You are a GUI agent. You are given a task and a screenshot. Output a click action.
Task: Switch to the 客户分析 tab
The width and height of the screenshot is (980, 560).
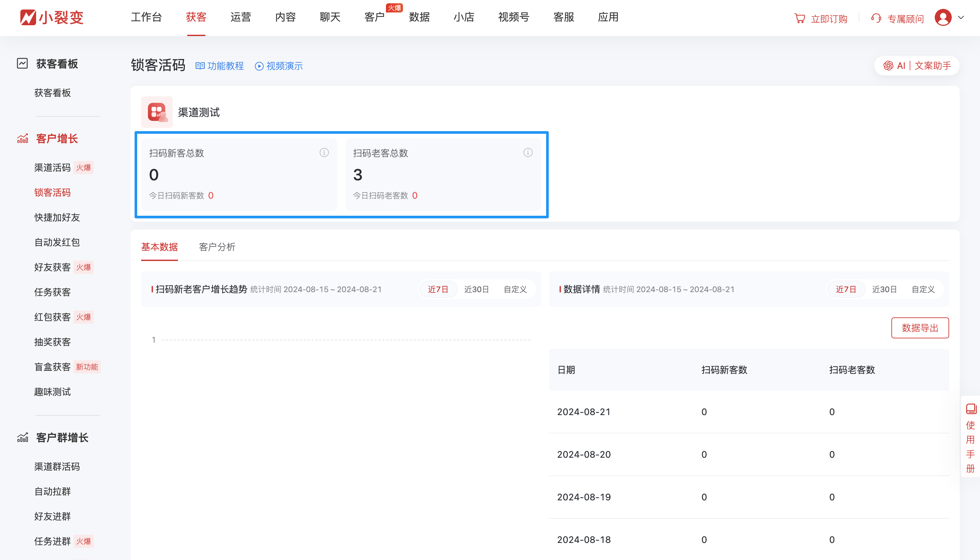217,247
